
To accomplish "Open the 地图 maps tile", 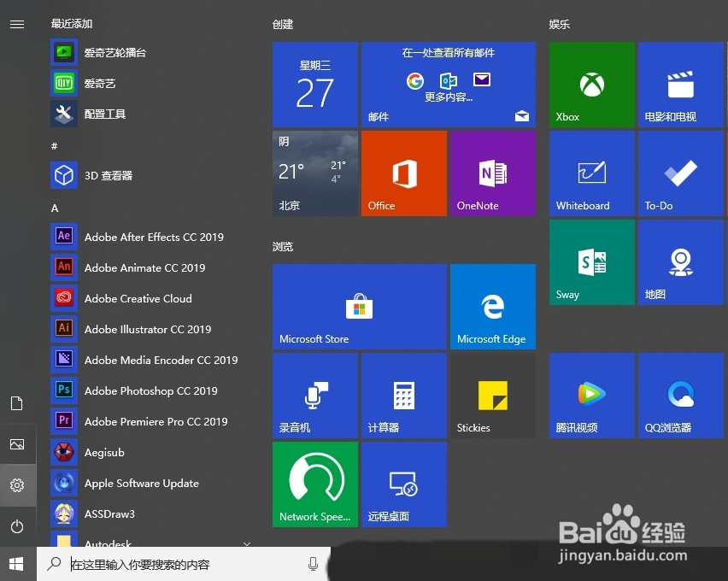I will (x=681, y=262).
